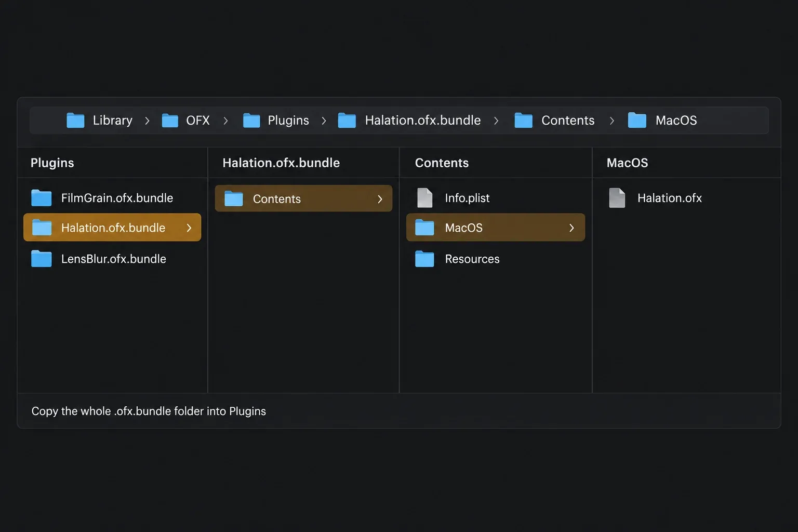The width and height of the screenshot is (798, 532).
Task: Select the Info.plist file name
Action: point(467,198)
